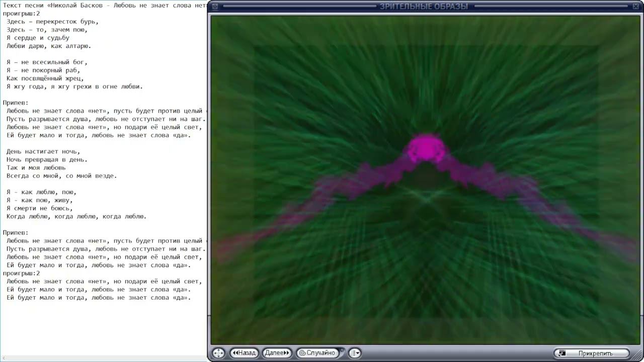
Task: Click the Зрительные образы title bar
Action: click(425, 7)
